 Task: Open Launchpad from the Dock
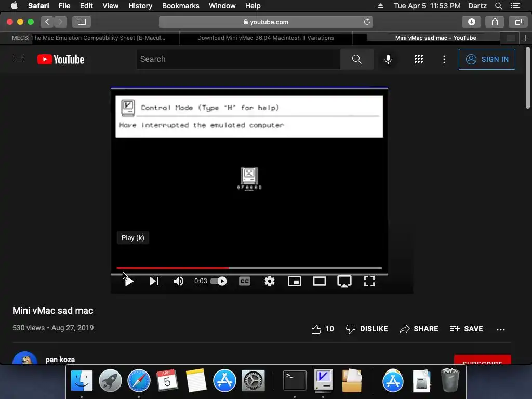[x=110, y=381]
